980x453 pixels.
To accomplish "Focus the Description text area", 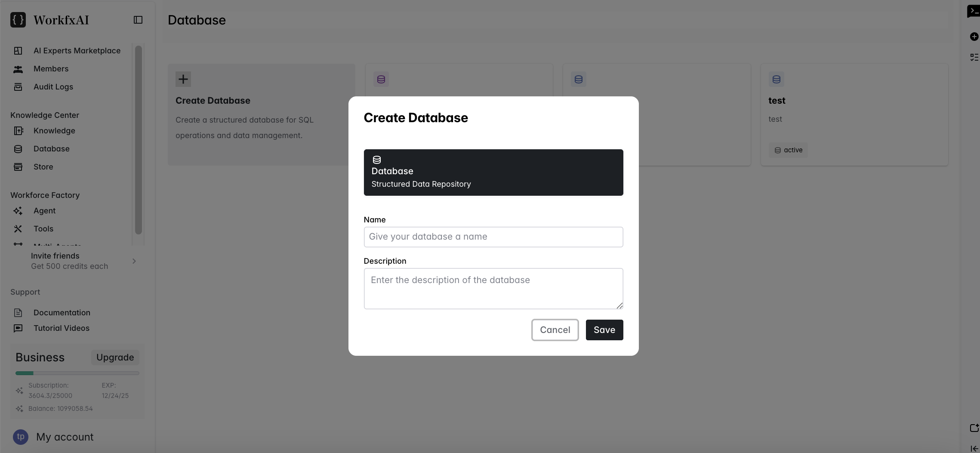I will tap(493, 288).
